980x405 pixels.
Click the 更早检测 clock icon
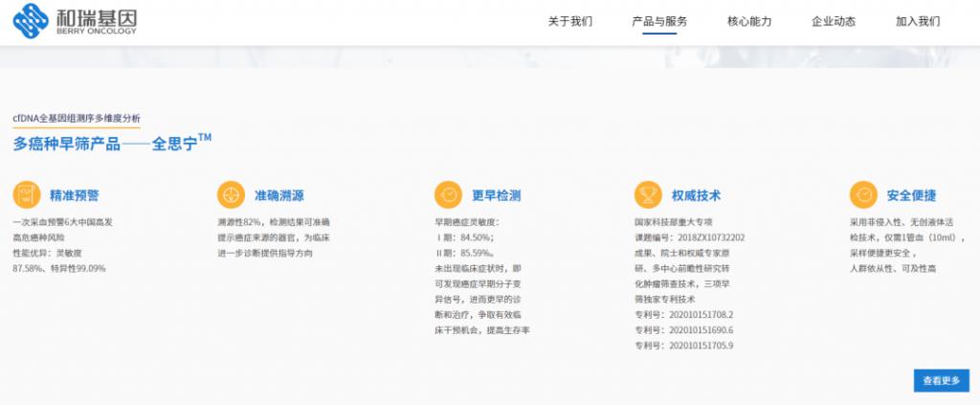(447, 195)
